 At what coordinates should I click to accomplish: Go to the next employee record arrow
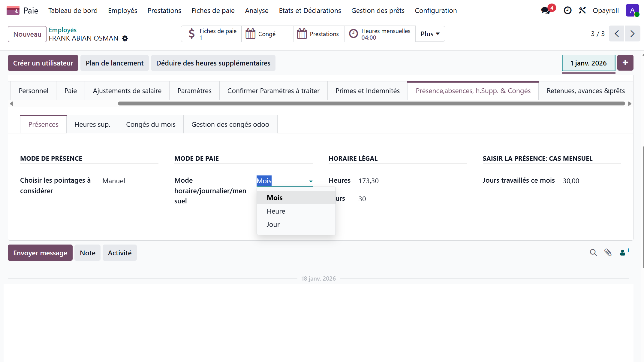click(632, 34)
